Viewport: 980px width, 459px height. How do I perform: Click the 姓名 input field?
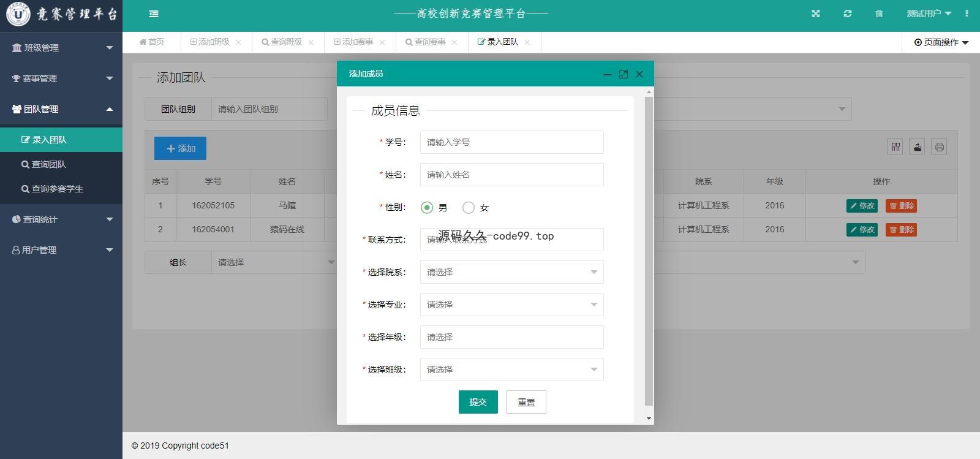(x=511, y=175)
